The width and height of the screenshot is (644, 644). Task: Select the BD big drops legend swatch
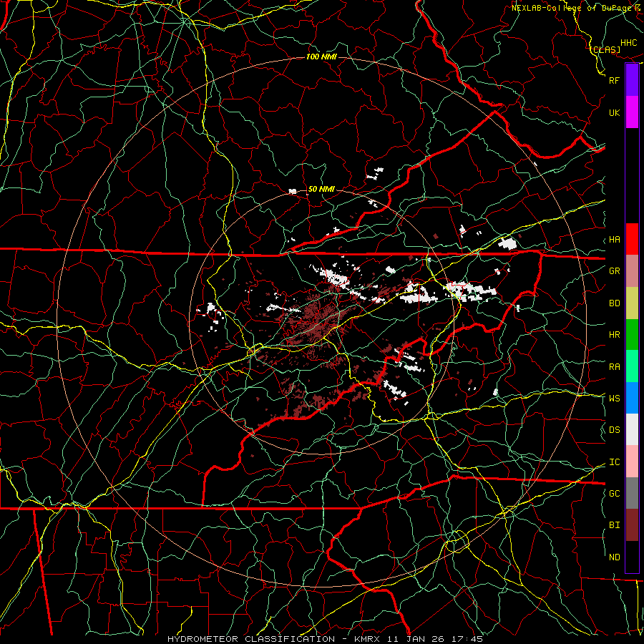[632, 303]
